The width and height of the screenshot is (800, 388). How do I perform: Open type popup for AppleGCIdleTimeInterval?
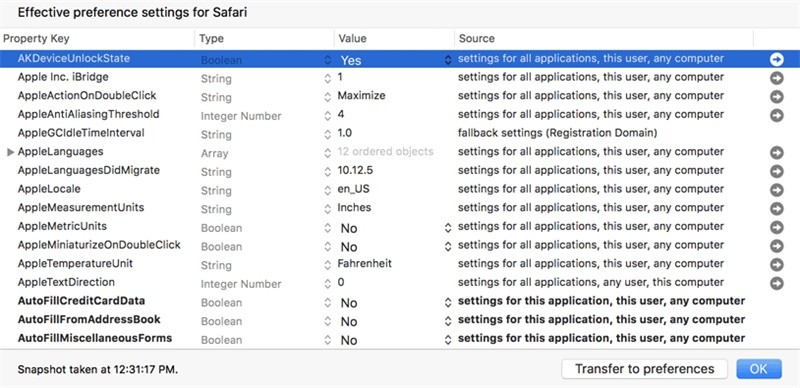[328, 134]
